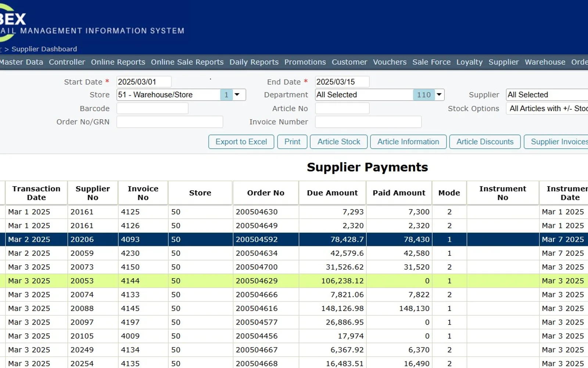Select supplier number 20105 cell
The image size is (588, 368).
click(93, 336)
